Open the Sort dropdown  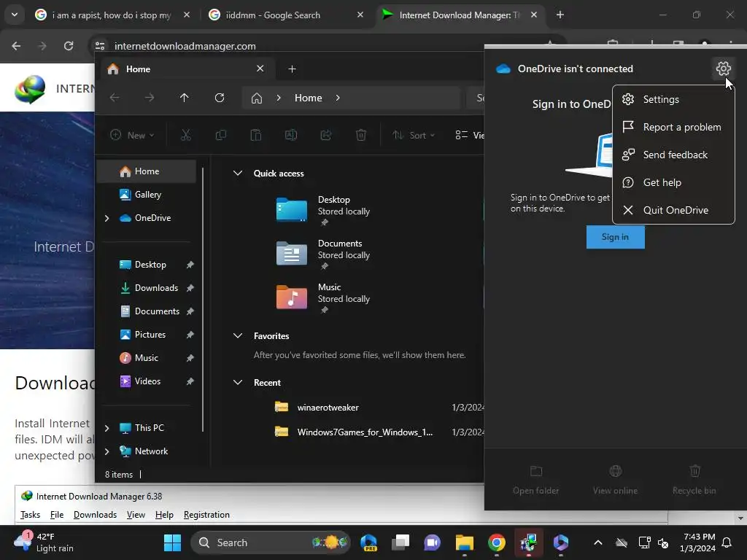pyautogui.click(x=414, y=135)
